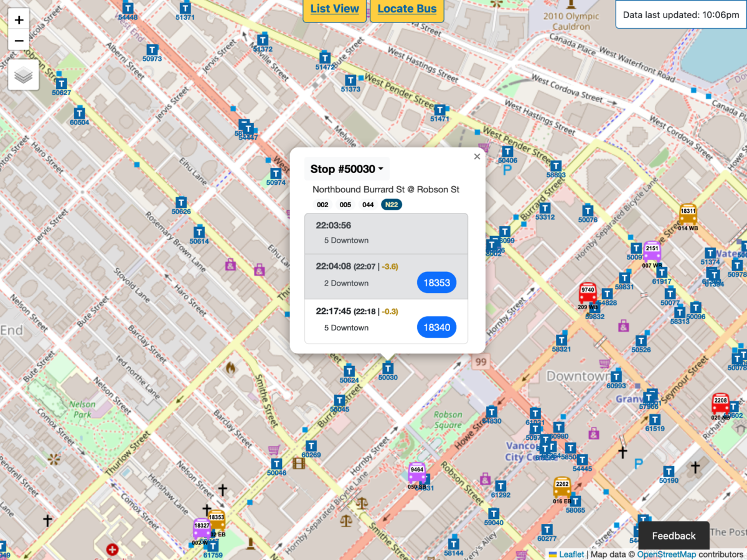Select the bus 18311 marker on route 014 WB
The image size is (747, 560).
click(688, 213)
